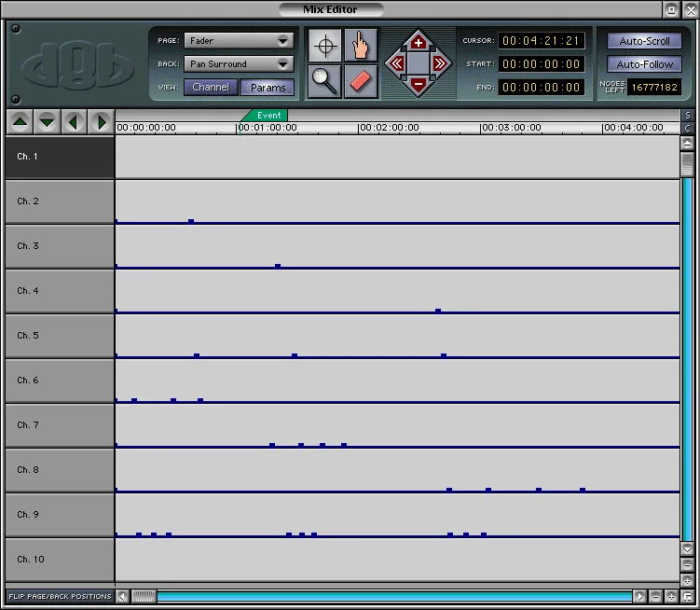Select the Ch. 5 channel header
Image resolution: width=700 pixels, height=610 pixels.
pyautogui.click(x=60, y=336)
